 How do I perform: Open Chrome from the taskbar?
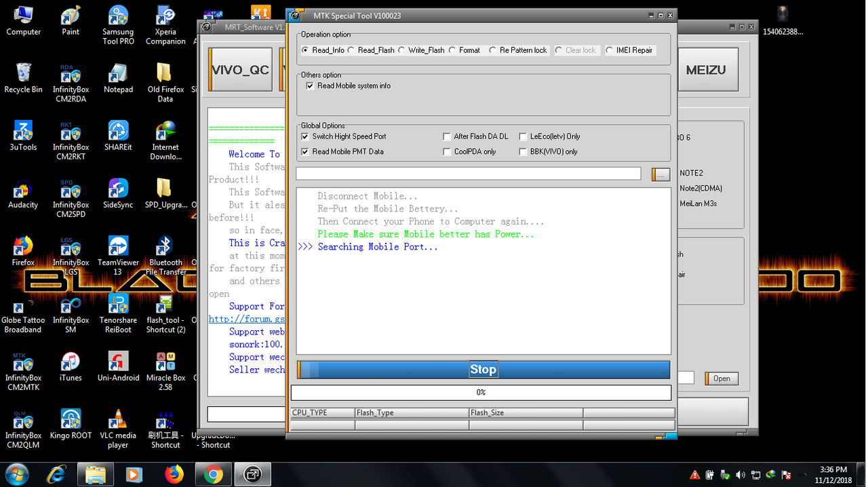coord(214,475)
